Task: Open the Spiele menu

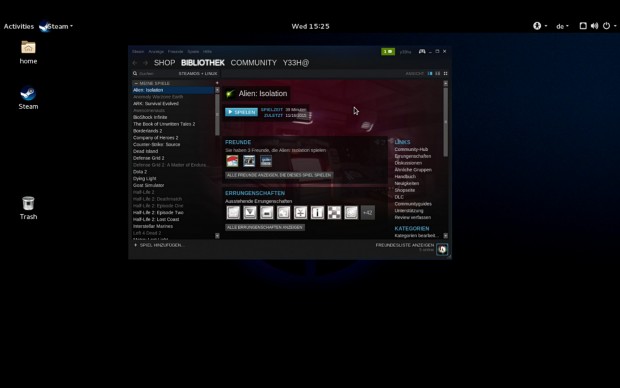Action: point(193,51)
